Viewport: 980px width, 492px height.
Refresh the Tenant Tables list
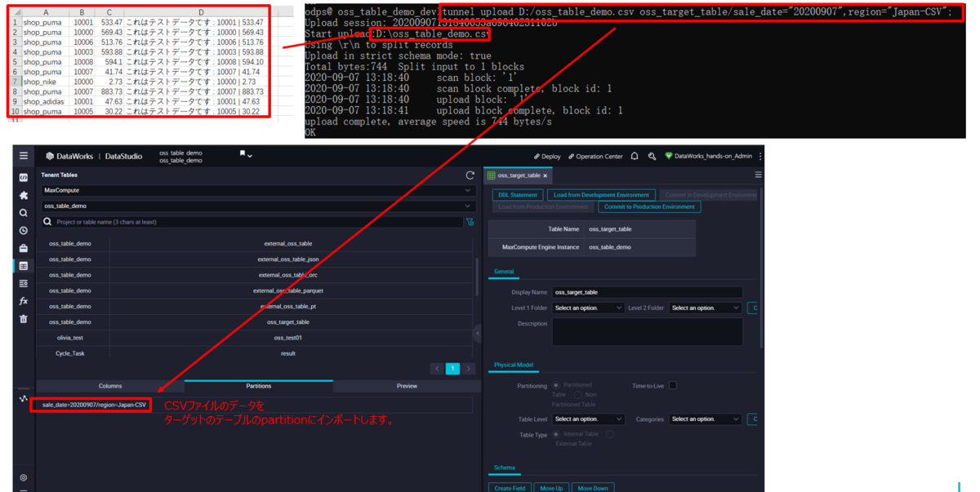pos(470,175)
